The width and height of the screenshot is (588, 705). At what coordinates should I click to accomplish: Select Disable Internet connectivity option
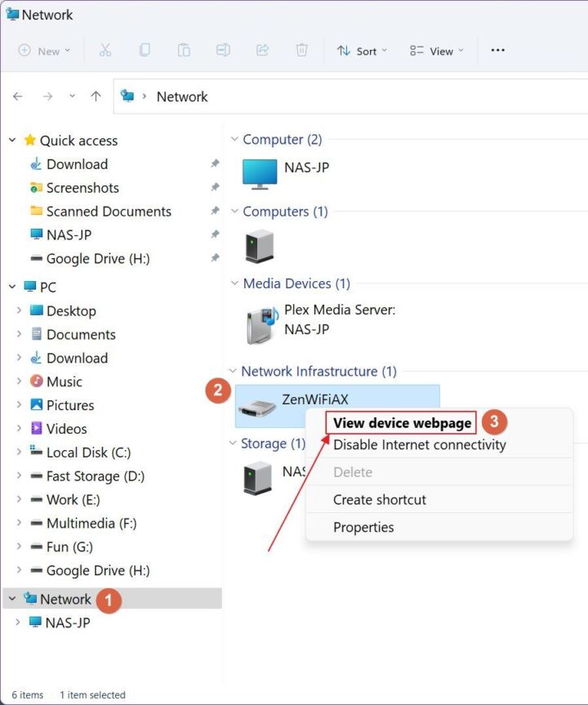pyautogui.click(x=419, y=445)
